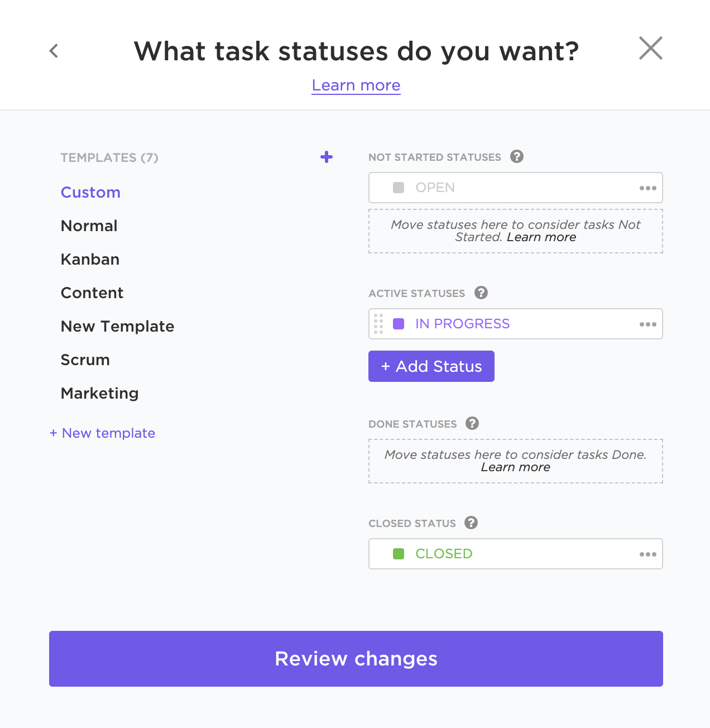710x728 pixels.
Task: Grab the drag handle on In Progress
Action: point(378,324)
